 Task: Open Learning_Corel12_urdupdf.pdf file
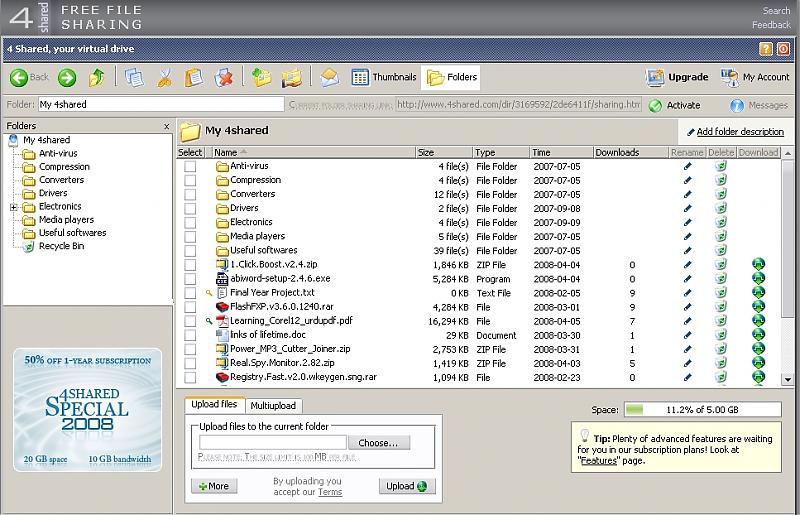pyautogui.click(x=291, y=321)
